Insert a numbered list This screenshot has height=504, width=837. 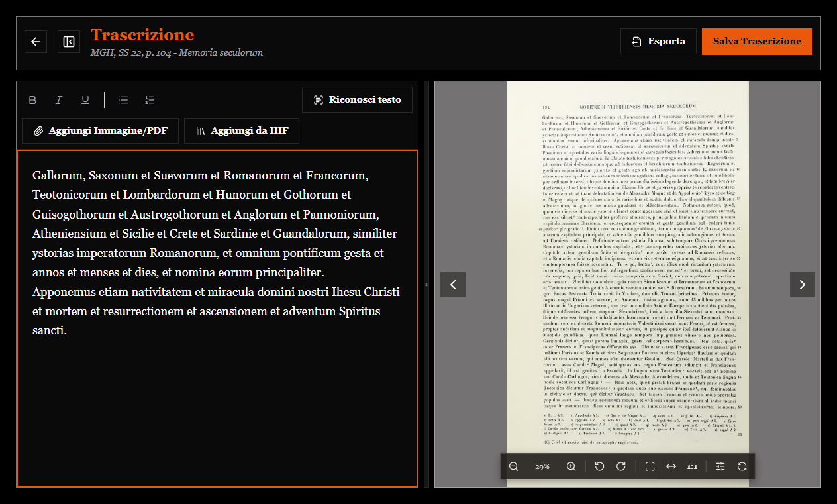pyautogui.click(x=150, y=100)
